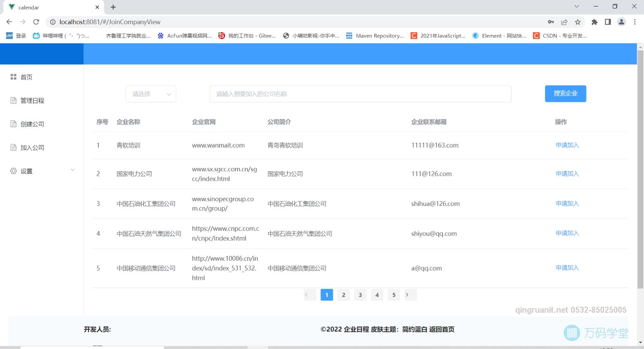This screenshot has height=349, width=644.
Task: Open the tab search chevron in title bar
Action: tap(577, 6)
